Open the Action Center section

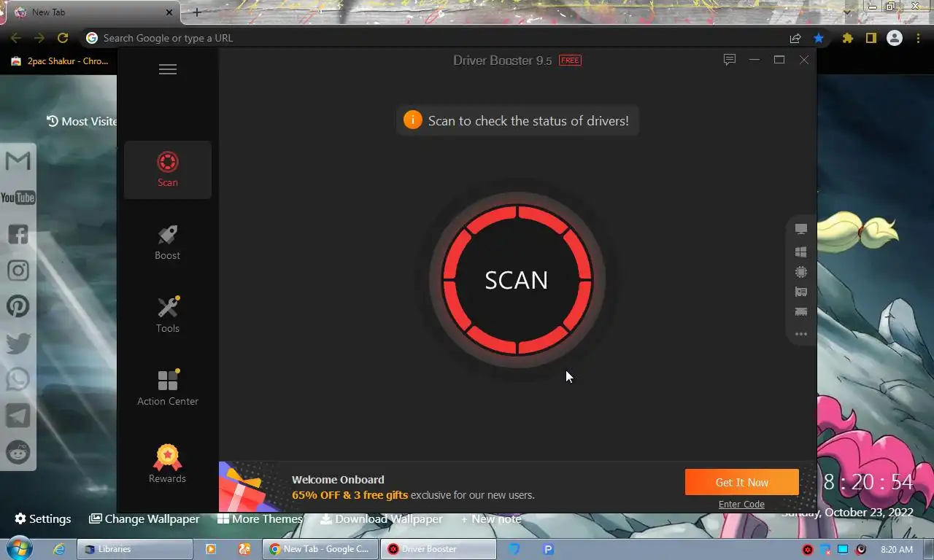(x=168, y=389)
